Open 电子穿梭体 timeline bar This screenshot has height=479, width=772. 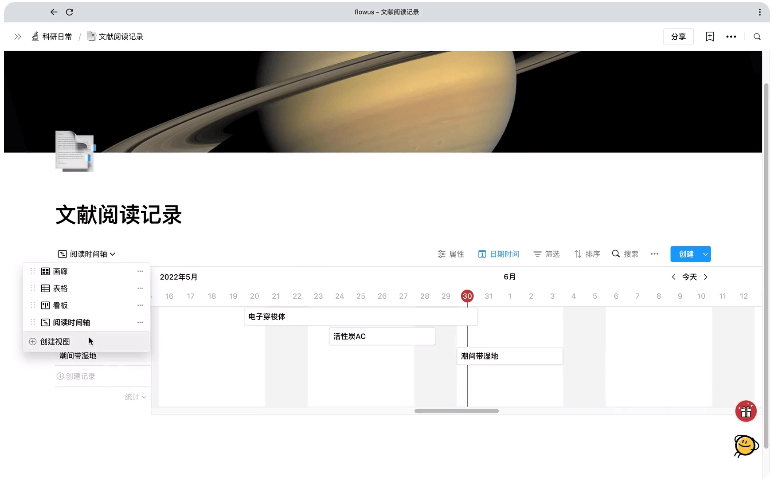coord(361,317)
